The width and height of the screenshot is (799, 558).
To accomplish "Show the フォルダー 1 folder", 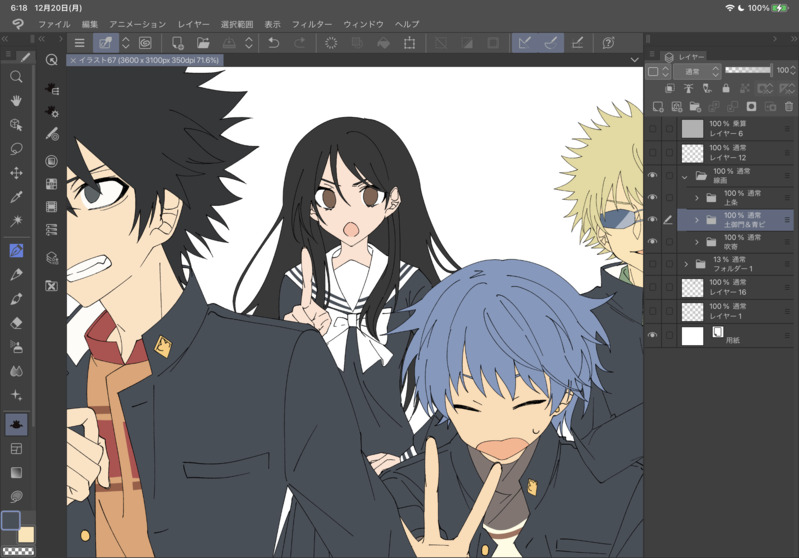I will 652,264.
